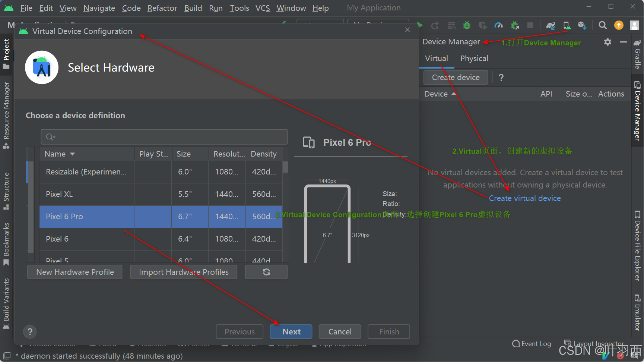The height and width of the screenshot is (362, 644).
Task: Sort the hardware list by Name column arrow
Action: 72,154
